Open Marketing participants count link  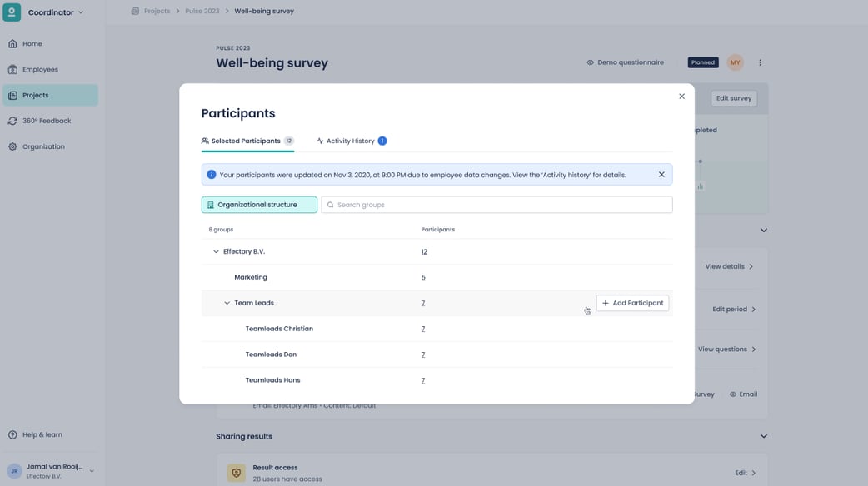tap(423, 277)
